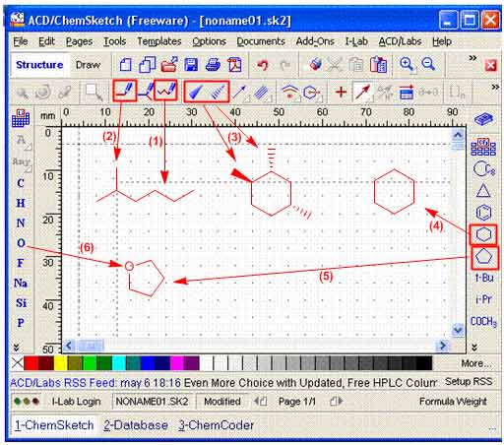Image resolution: width=504 pixels, height=445 pixels.
Task: Switch to the 3-ChemCoder tab
Action: pyautogui.click(x=216, y=425)
